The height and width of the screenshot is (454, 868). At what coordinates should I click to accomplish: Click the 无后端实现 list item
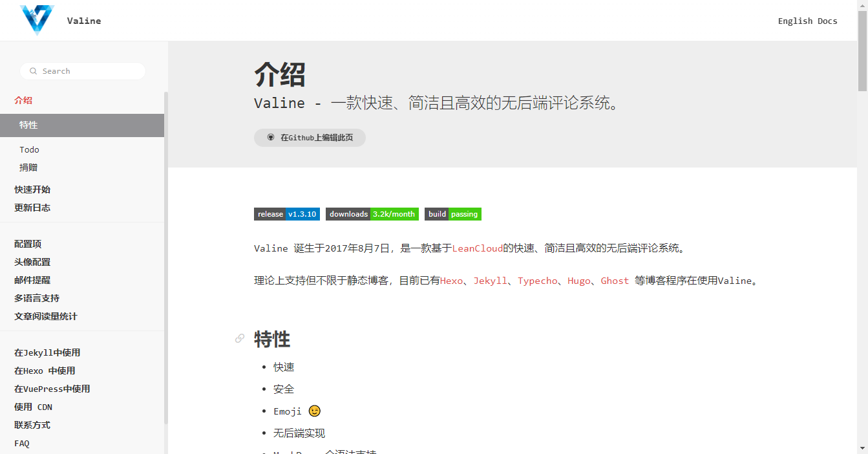tap(299, 433)
